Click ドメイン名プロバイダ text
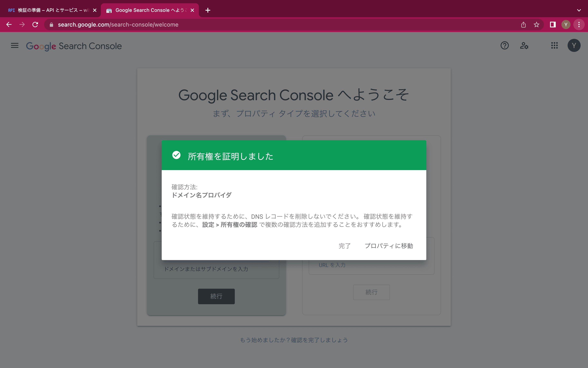This screenshot has width=588, height=368. (x=202, y=195)
